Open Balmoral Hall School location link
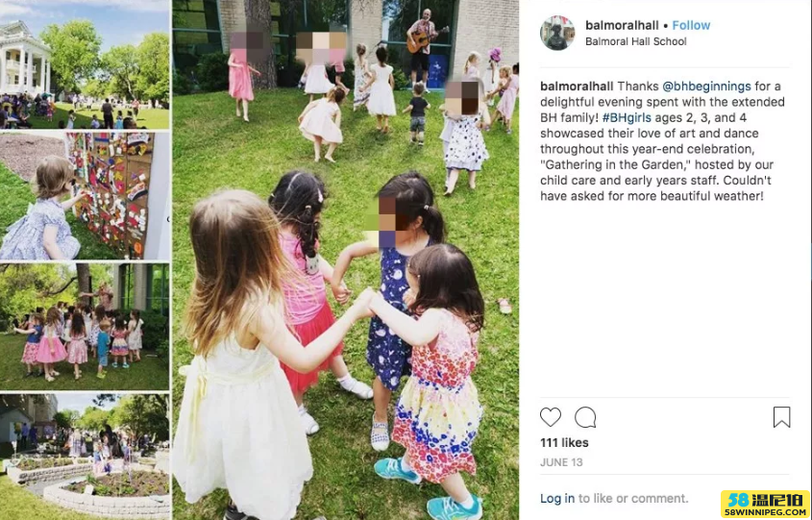Screen dimensions: 812x520 [x=636, y=41]
